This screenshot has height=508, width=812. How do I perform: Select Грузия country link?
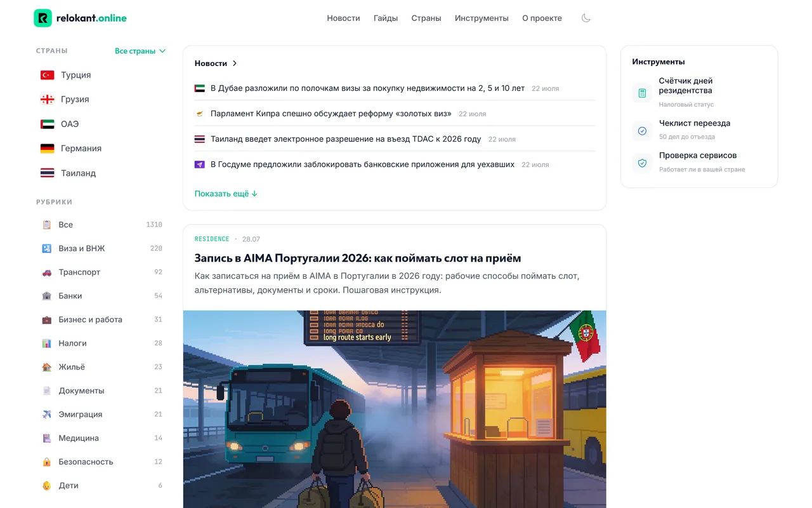(x=75, y=100)
